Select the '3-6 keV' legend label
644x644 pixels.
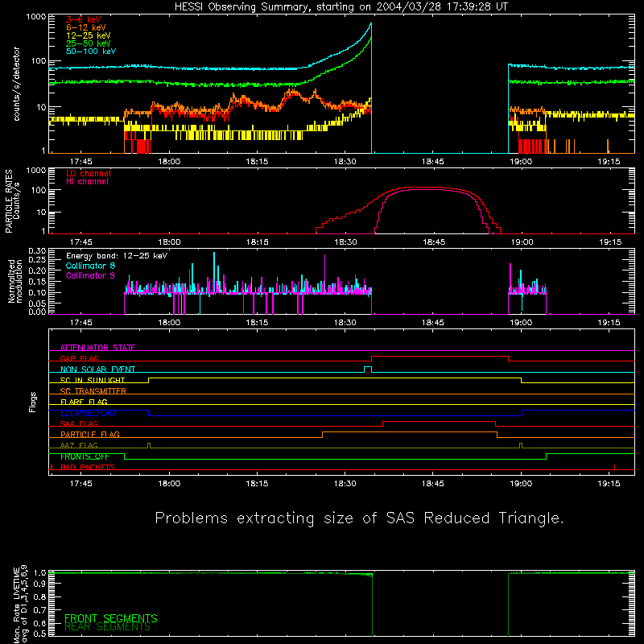pos(84,19)
